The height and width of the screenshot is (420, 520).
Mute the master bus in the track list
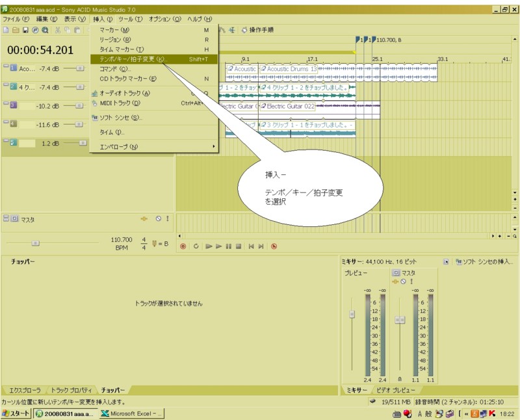tap(159, 218)
